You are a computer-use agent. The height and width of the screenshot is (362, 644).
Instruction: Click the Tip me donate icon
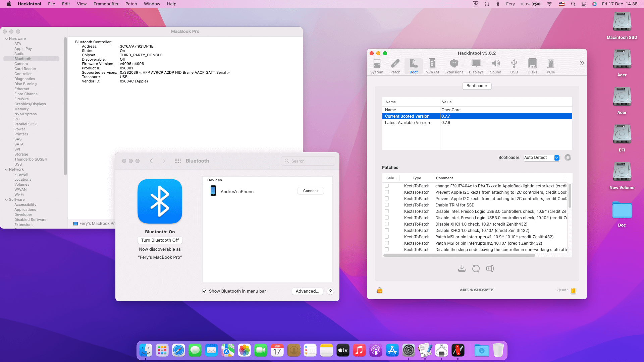pos(573,291)
